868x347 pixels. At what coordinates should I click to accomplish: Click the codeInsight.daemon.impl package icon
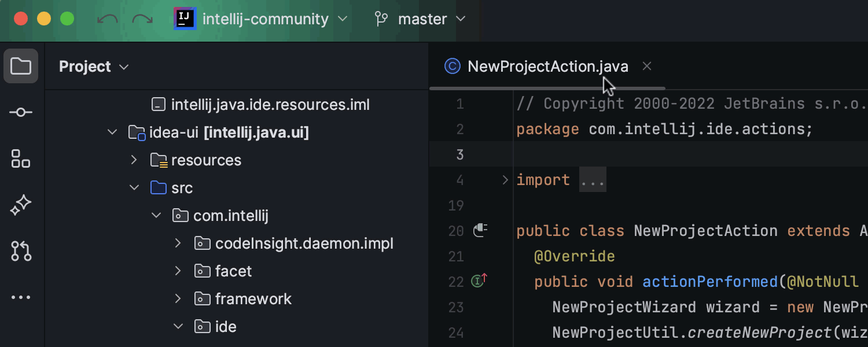tap(203, 243)
